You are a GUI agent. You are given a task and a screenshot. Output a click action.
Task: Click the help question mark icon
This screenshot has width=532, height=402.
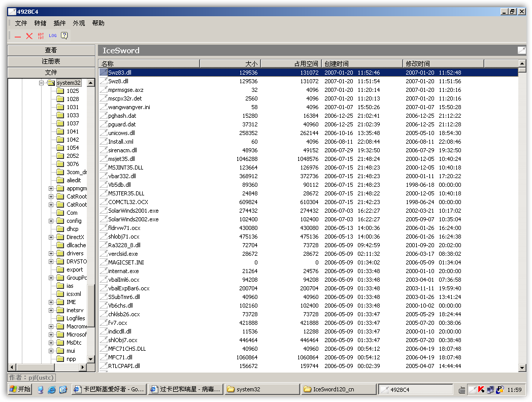pyautogui.click(x=64, y=36)
